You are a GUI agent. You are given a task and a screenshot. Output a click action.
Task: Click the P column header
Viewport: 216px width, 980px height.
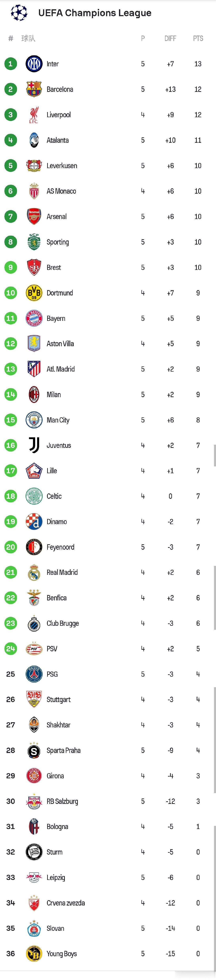point(143,38)
